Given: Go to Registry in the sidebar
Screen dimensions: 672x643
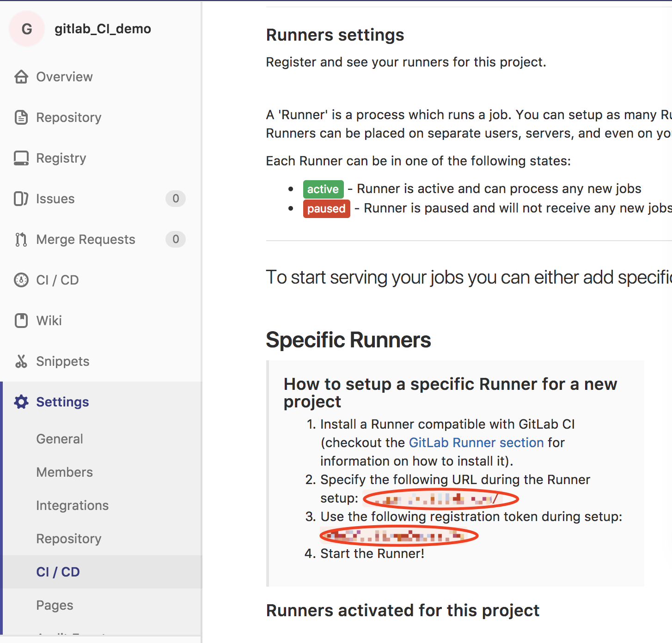Looking at the screenshot, I should [61, 158].
